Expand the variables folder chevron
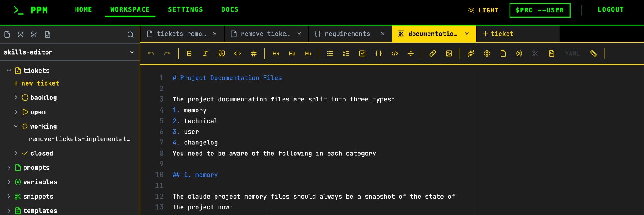Image resolution: width=644 pixels, height=215 pixels. [x=9, y=182]
